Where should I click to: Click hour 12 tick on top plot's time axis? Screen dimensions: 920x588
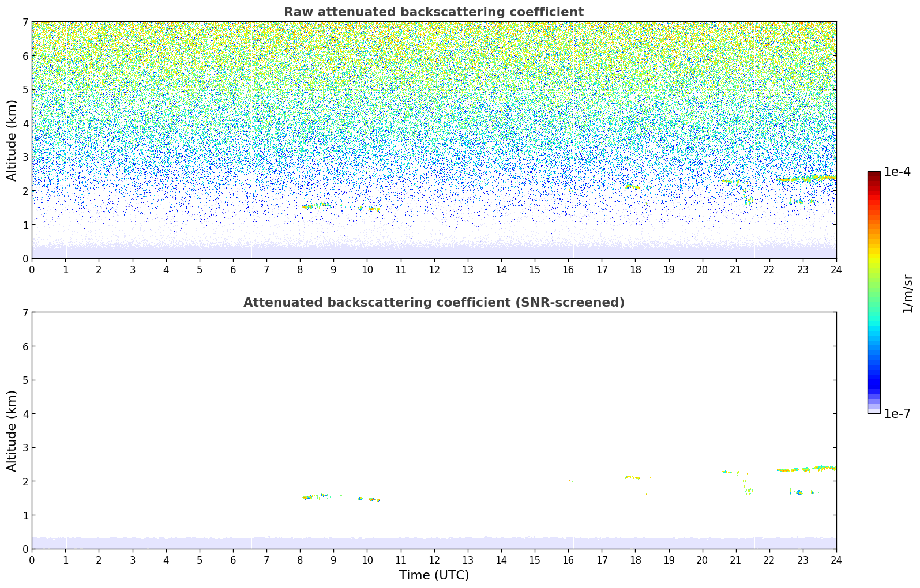pos(434,270)
